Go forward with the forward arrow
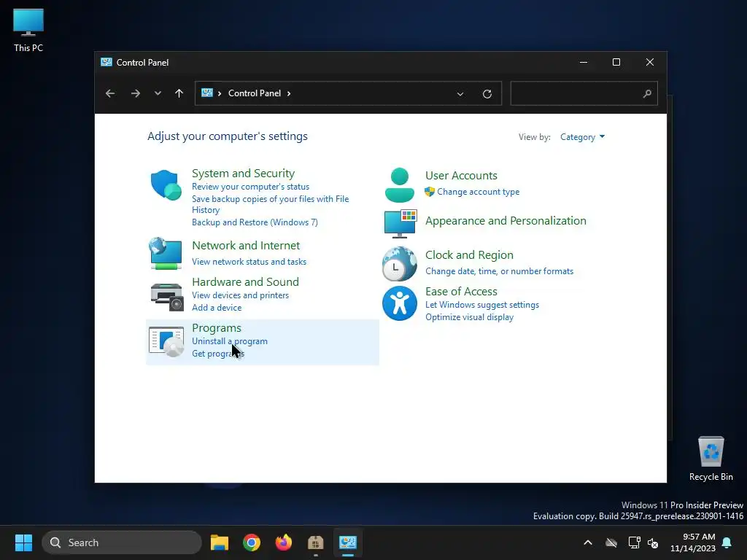 tap(135, 93)
